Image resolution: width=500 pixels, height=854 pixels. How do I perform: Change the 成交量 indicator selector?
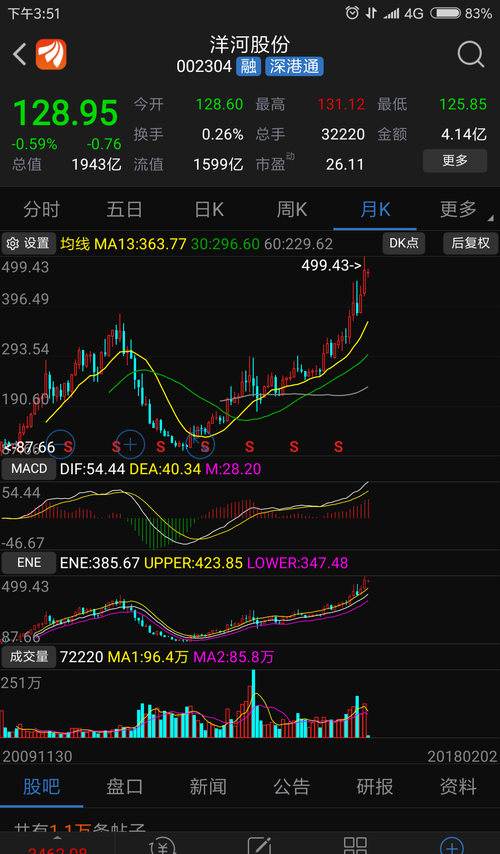[x=29, y=657]
